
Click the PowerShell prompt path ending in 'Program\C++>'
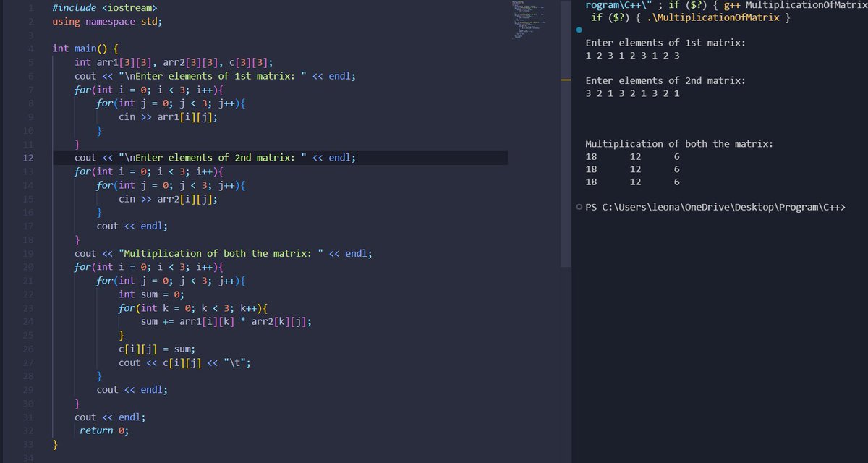pos(715,208)
